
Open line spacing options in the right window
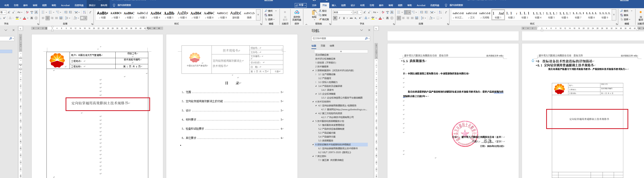(423, 18)
